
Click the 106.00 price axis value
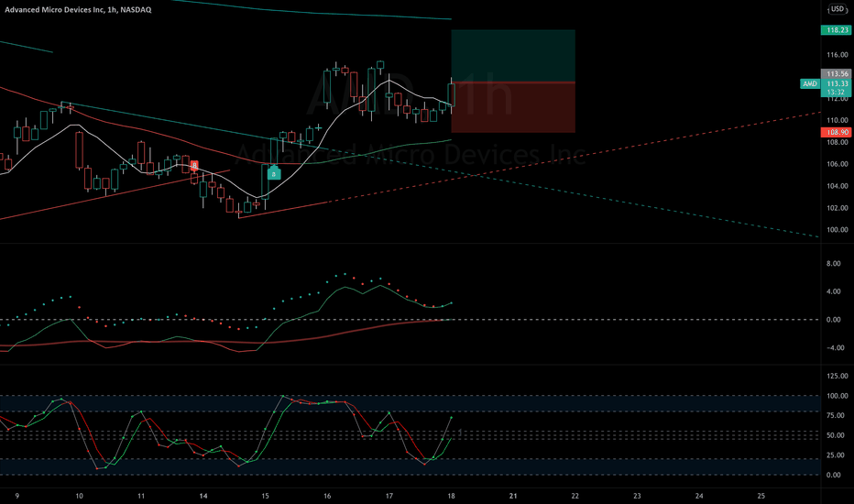click(x=838, y=164)
